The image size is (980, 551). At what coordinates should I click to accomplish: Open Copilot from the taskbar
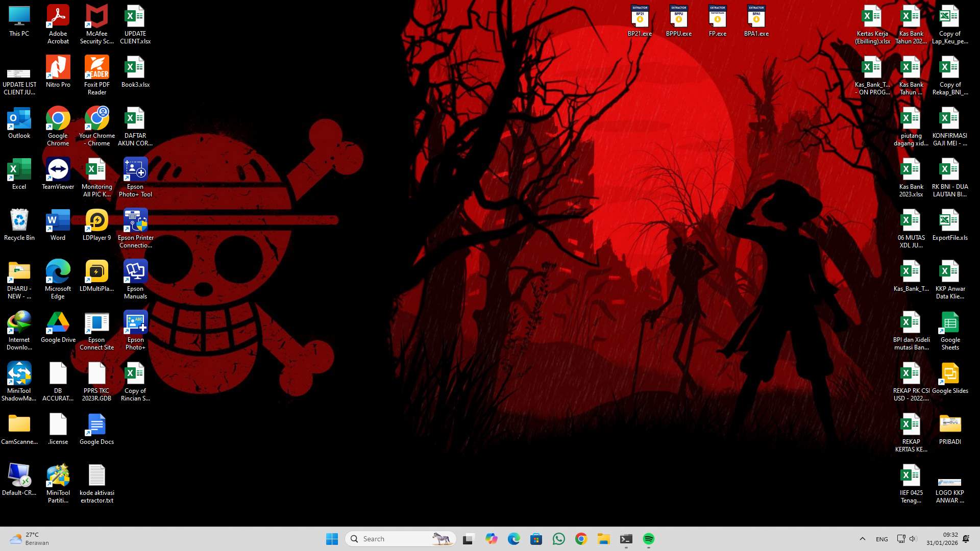pyautogui.click(x=491, y=538)
